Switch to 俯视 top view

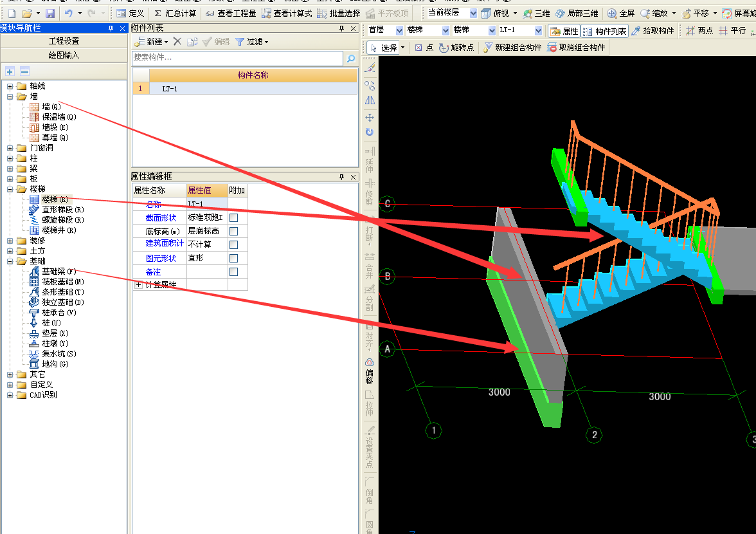point(496,14)
